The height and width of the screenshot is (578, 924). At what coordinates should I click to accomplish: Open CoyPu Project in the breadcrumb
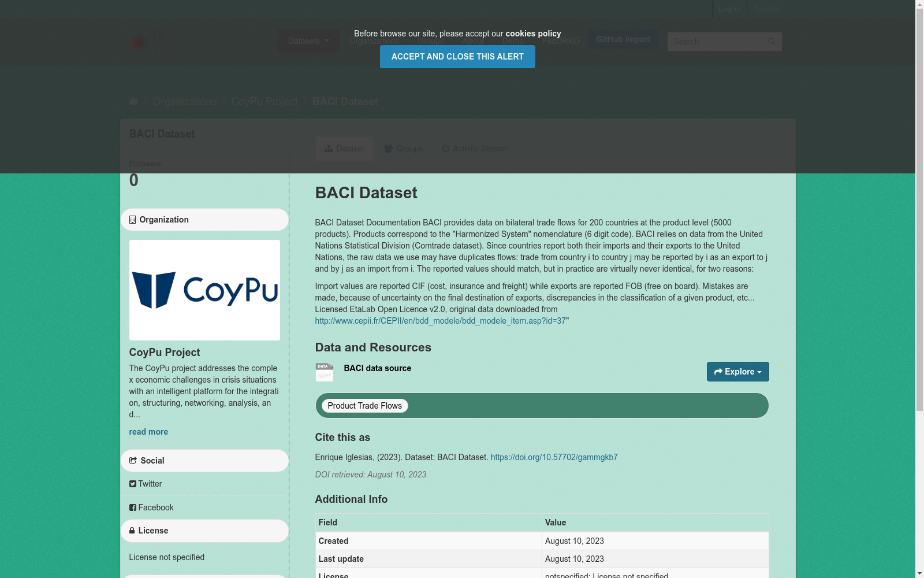coord(264,102)
